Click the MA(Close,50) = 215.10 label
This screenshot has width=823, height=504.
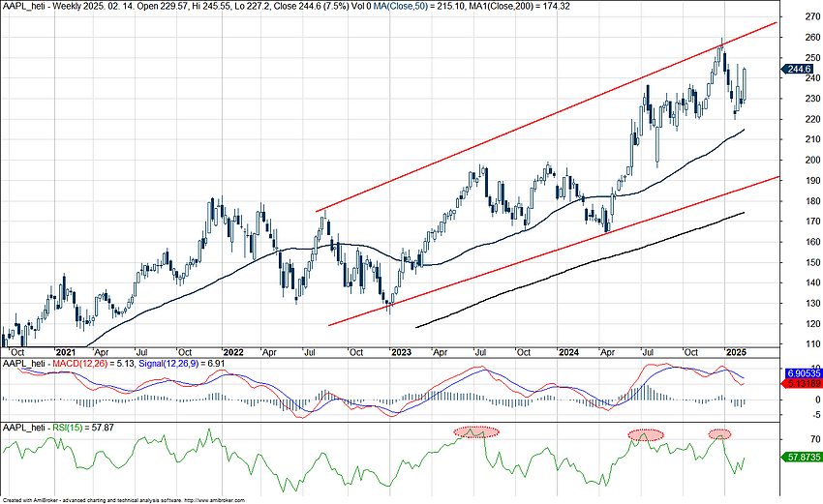[x=420, y=7]
